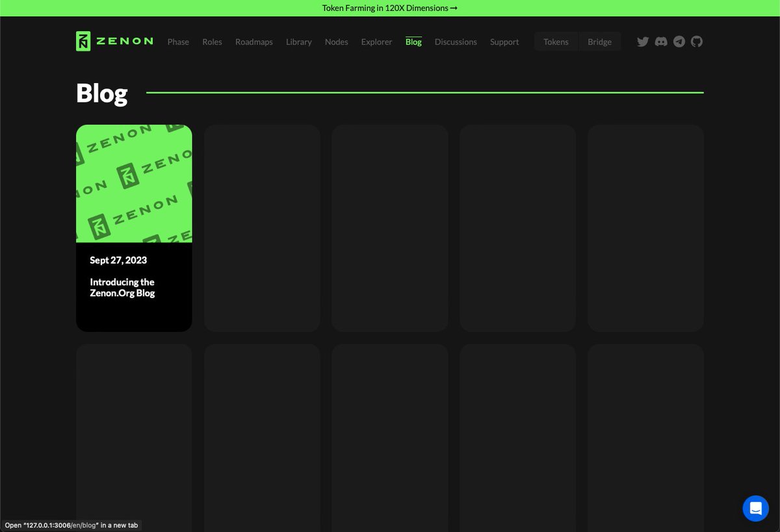Image resolution: width=780 pixels, height=532 pixels.
Task: Open the GitHub icon link
Action: [697, 42]
